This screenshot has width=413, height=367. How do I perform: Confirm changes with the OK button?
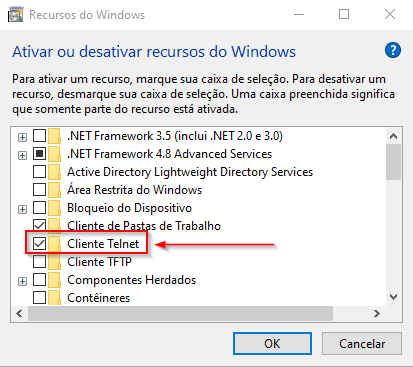coord(272,344)
